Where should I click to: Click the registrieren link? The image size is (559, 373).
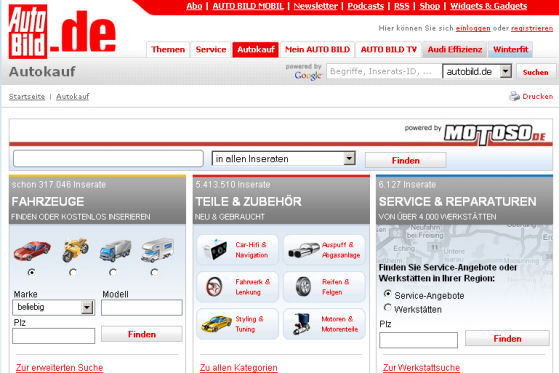[532, 28]
